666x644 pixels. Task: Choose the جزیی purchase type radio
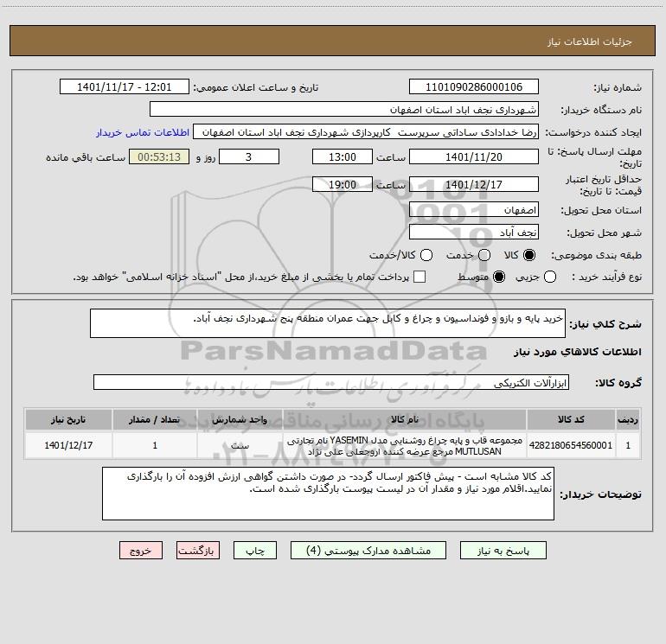tap(550, 277)
